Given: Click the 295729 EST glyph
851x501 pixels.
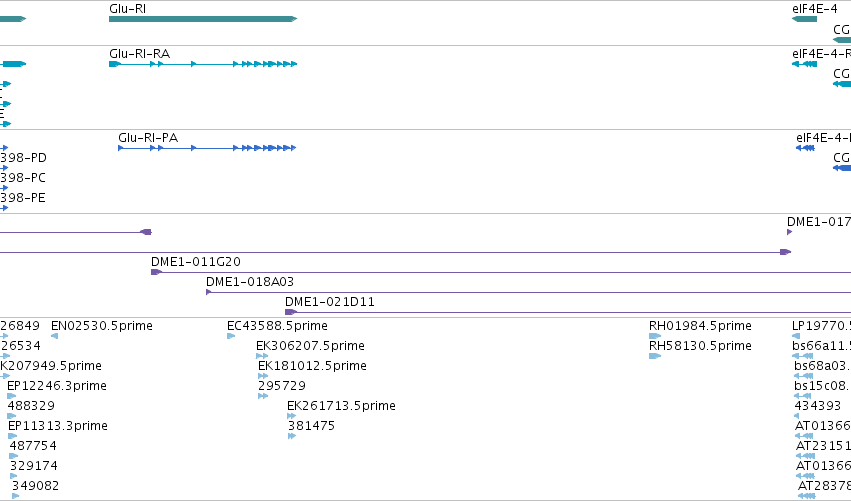Looking at the screenshot, I should 263,396.
